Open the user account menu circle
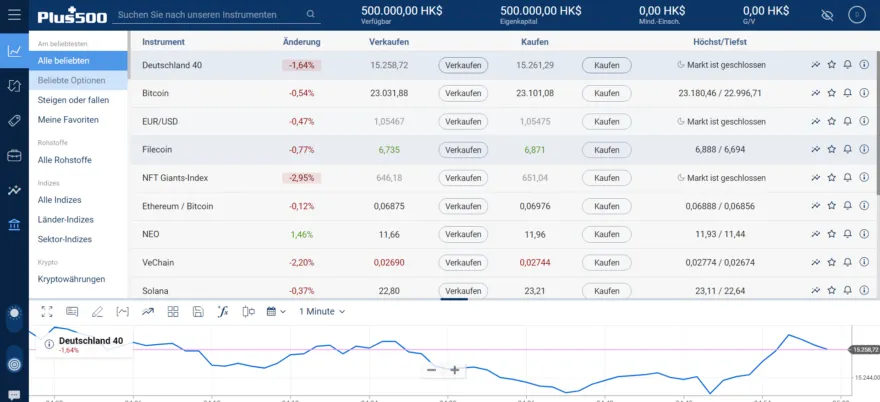 857,15
